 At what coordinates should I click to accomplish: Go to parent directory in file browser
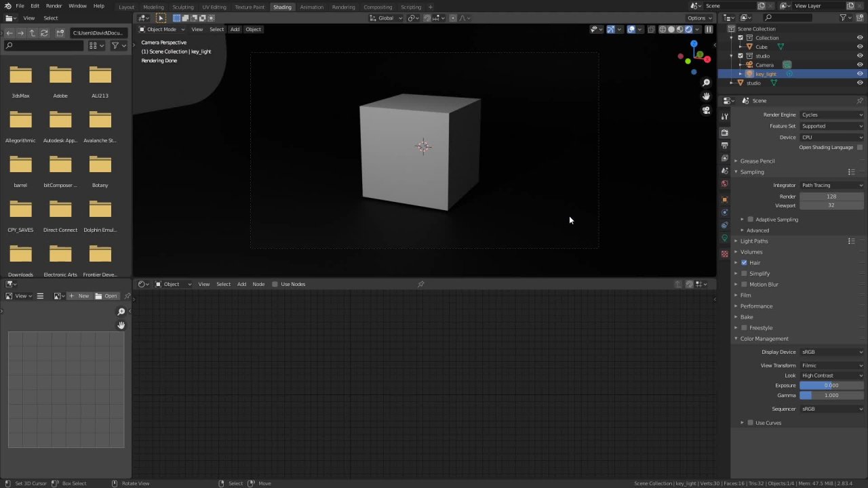coord(32,33)
